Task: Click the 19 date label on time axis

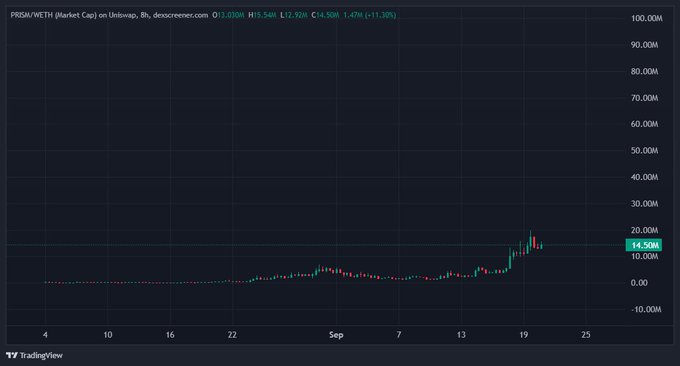Action: (523, 335)
